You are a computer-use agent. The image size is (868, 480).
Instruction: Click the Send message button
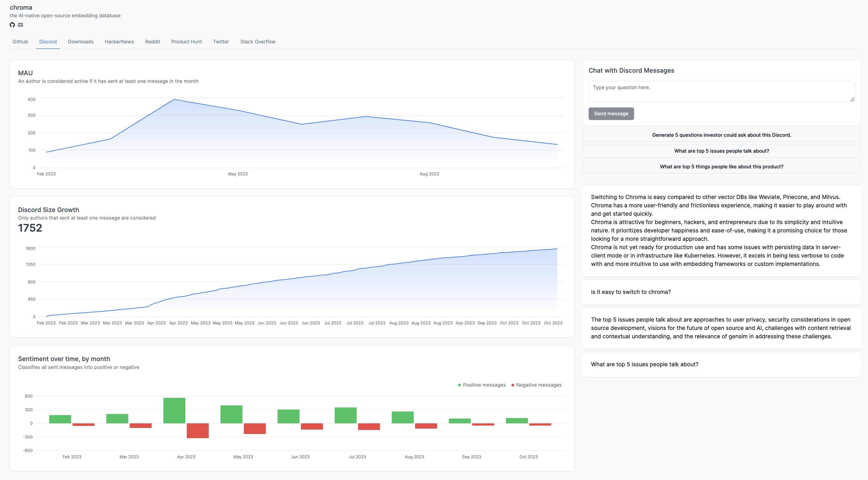tap(611, 113)
